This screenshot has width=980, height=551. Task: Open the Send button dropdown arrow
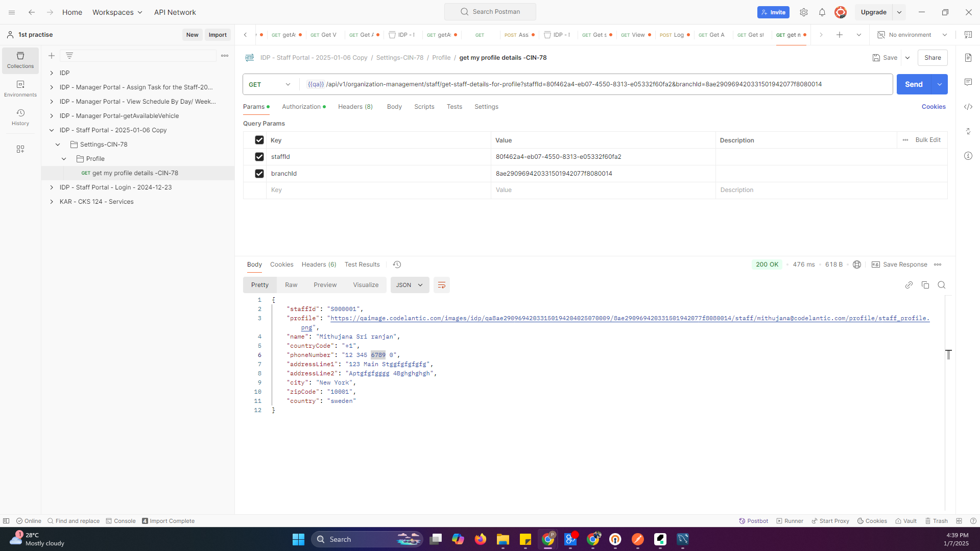[940, 84]
